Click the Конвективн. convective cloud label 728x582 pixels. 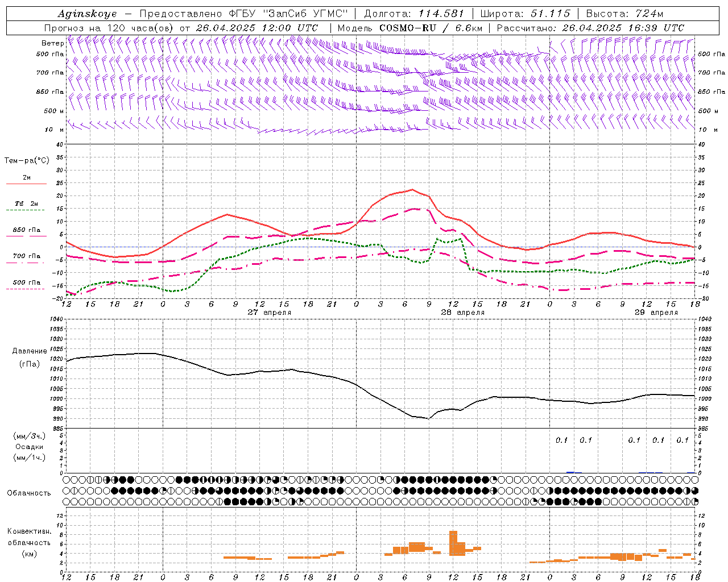click(x=29, y=531)
